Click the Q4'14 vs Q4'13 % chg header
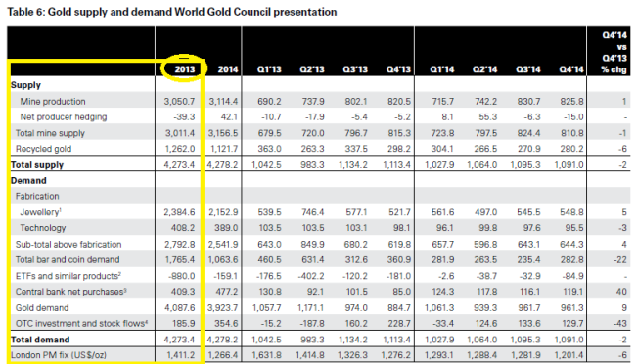Viewport: 637px width, 364px height. tap(614, 53)
